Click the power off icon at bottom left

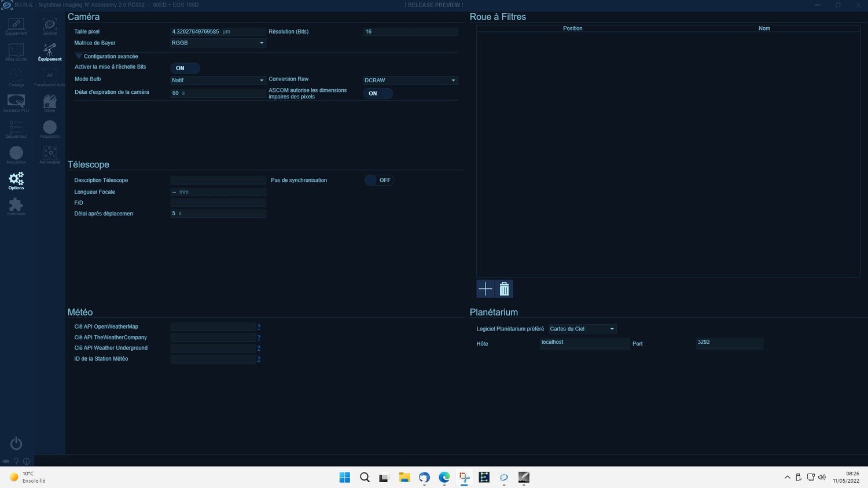tap(16, 443)
